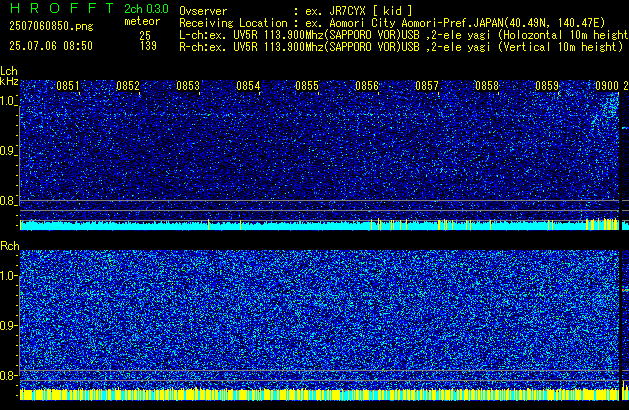Click the HROFFT title text
This screenshot has width=629, height=410.
[x=62, y=8]
